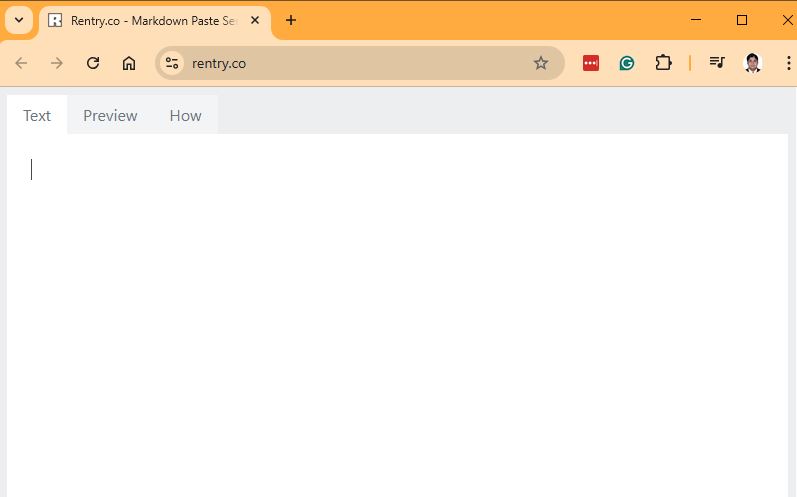Minimize the browser window

point(696,20)
